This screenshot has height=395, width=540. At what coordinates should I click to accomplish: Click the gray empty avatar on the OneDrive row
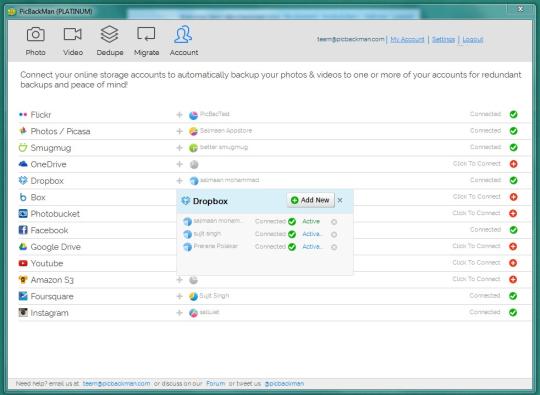194,165
